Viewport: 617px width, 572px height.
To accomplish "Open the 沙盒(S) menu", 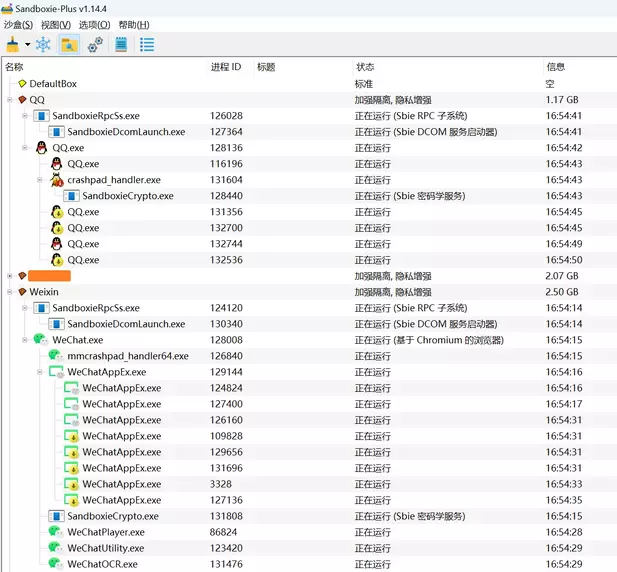I will (18, 24).
